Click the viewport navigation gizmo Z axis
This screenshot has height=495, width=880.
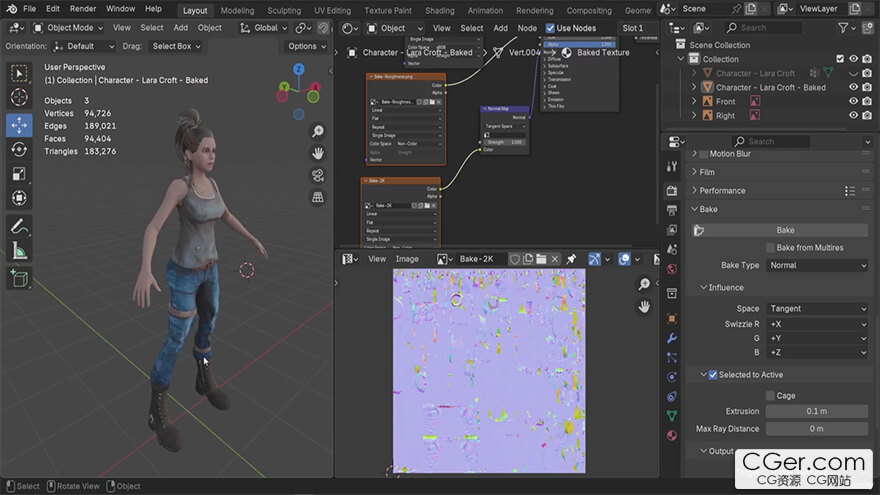[x=299, y=69]
